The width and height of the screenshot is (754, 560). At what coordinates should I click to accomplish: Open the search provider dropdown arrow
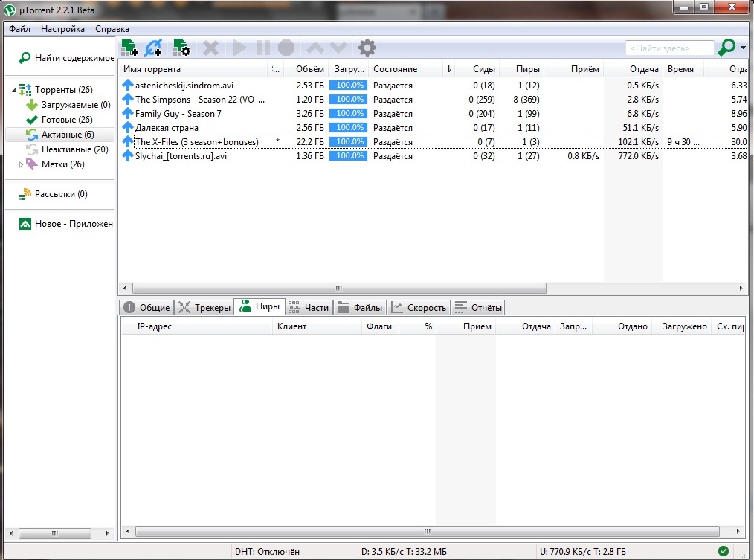pos(743,48)
